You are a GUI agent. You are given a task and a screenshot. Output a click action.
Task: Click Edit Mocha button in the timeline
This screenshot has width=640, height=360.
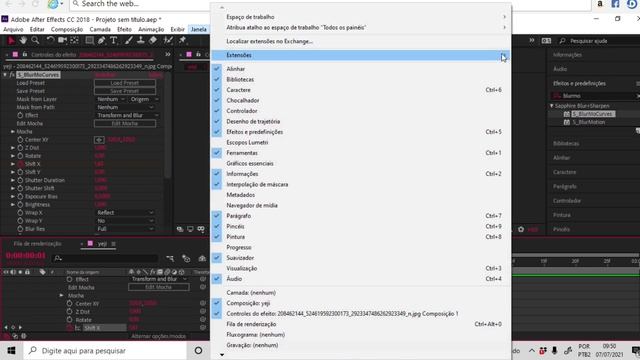click(159, 287)
